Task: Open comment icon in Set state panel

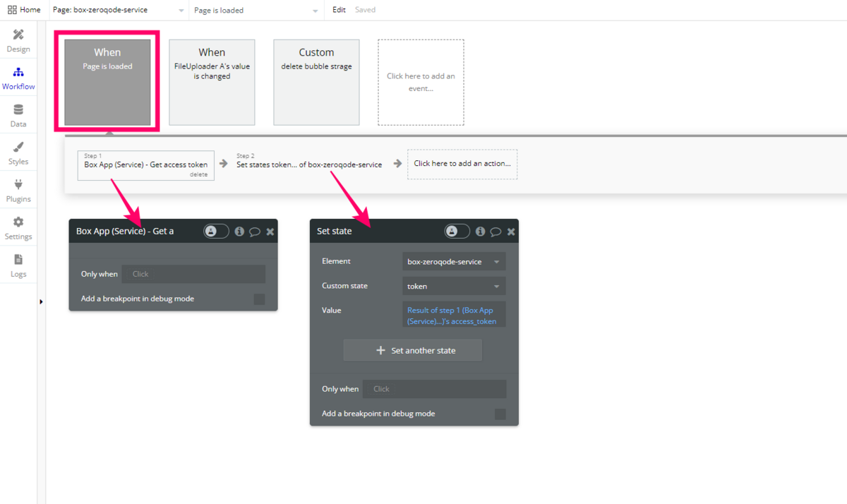Action: click(495, 232)
